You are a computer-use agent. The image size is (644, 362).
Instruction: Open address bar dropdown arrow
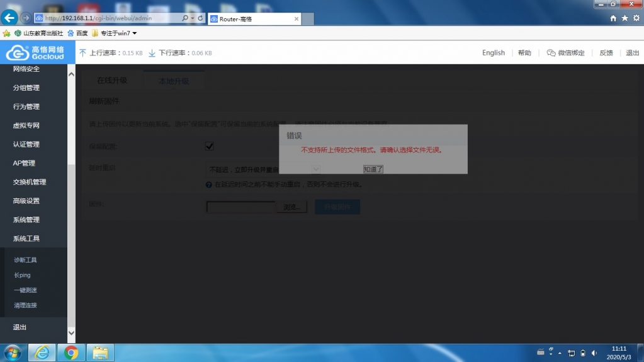point(192,18)
